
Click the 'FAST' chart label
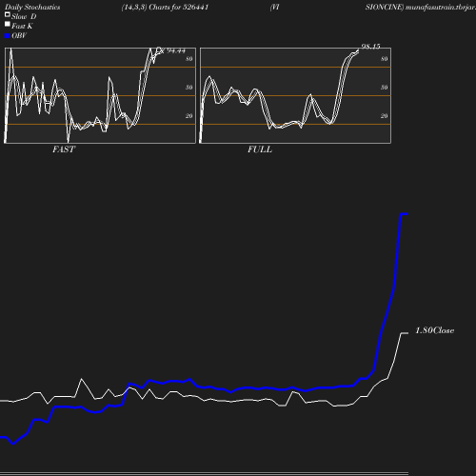pos(64,149)
